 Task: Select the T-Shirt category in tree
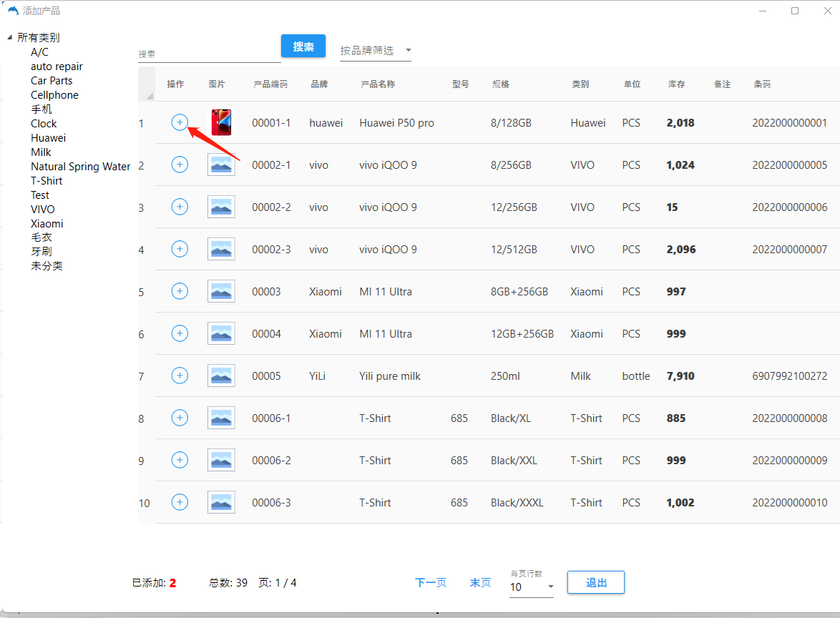pos(47,180)
